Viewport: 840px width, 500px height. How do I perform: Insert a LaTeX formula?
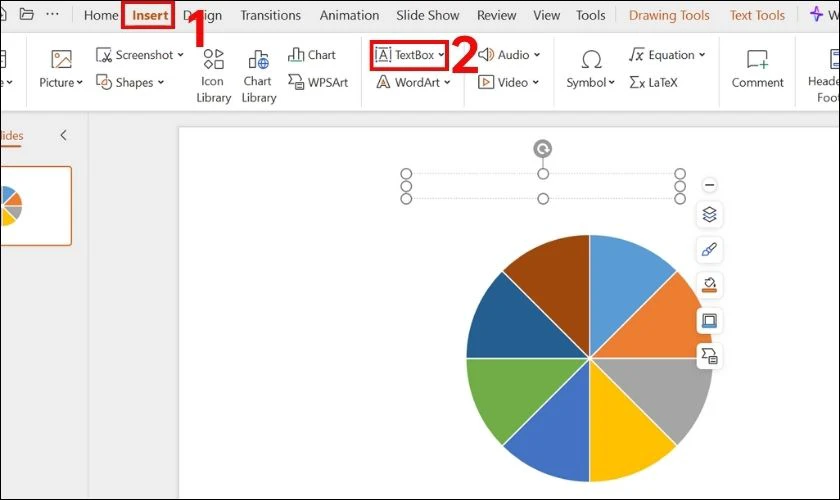[x=654, y=83]
